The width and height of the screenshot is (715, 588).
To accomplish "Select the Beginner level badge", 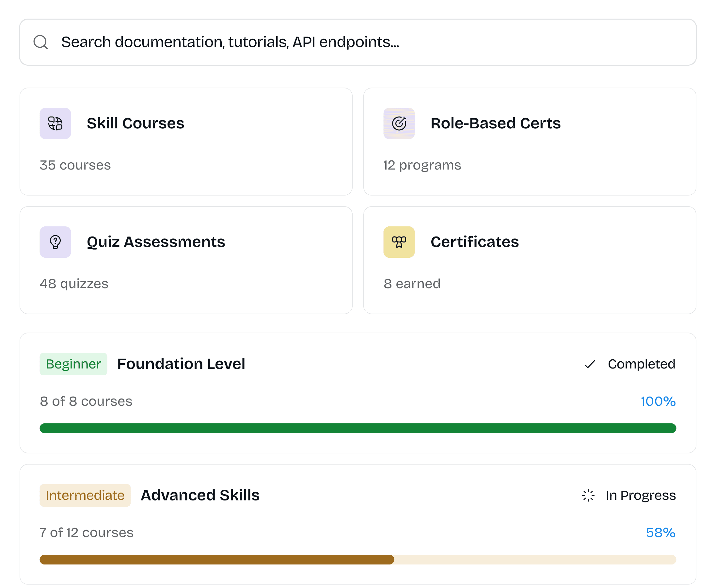I will [73, 364].
